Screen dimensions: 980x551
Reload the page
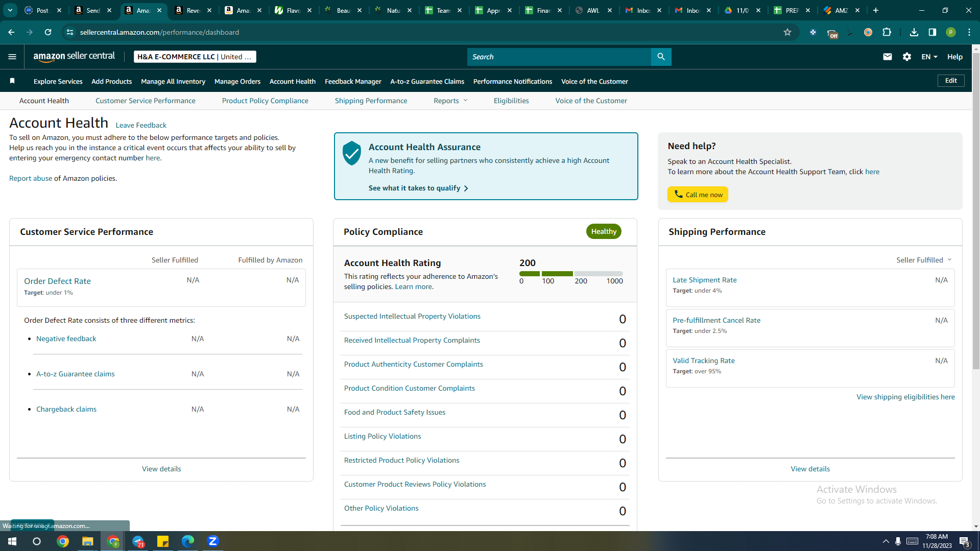point(48,32)
